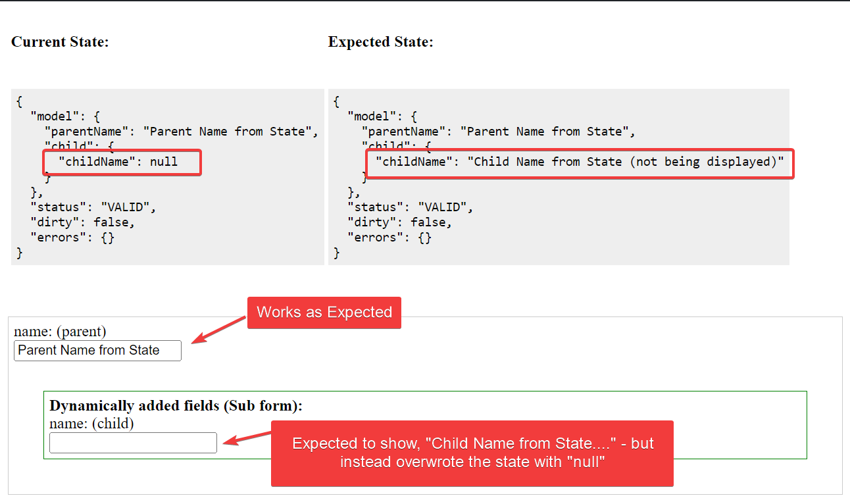The width and height of the screenshot is (850, 504).
Task: Click the 'name: (parent)' label
Action: click(60, 332)
